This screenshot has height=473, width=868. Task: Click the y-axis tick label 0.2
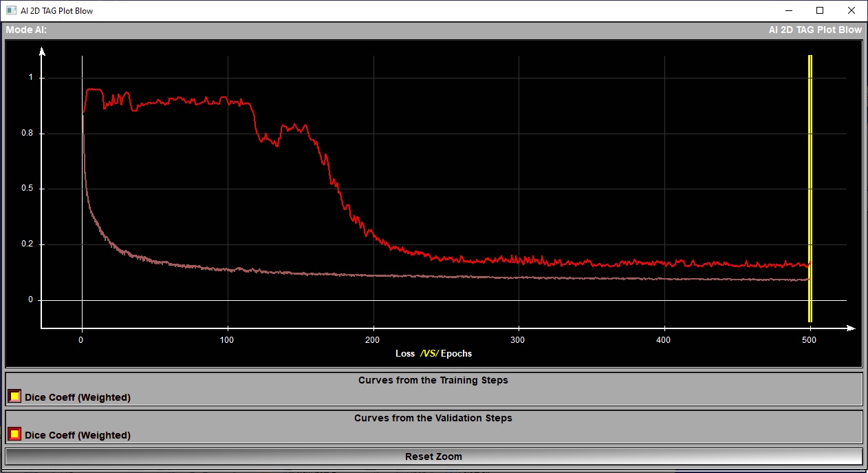click(x=28, y=244)
